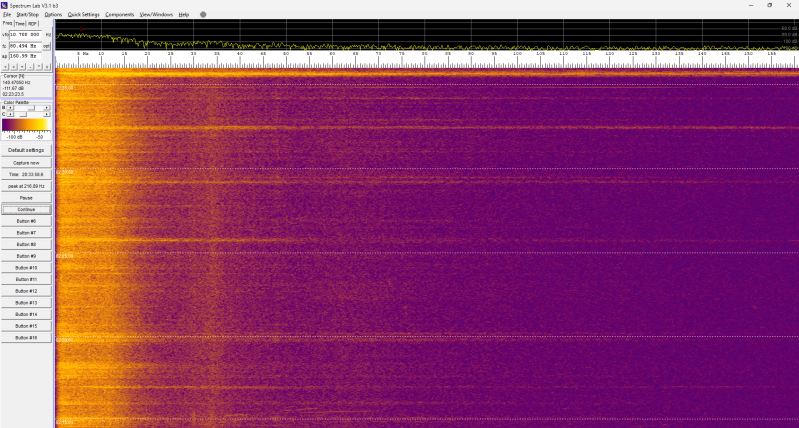799x428 pixels.
Task: Click the opt button next to fc
Action: (x=46, y=46)
